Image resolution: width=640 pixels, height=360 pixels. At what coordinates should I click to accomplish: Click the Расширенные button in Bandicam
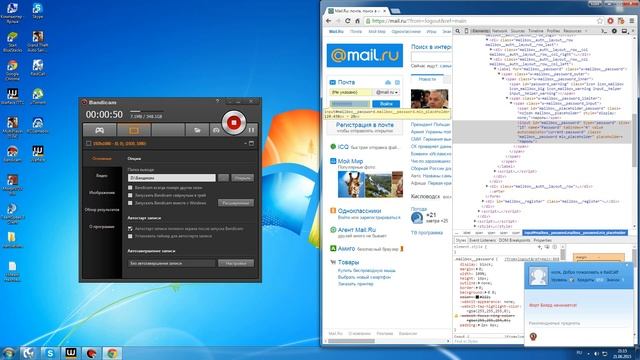point(236,203)
